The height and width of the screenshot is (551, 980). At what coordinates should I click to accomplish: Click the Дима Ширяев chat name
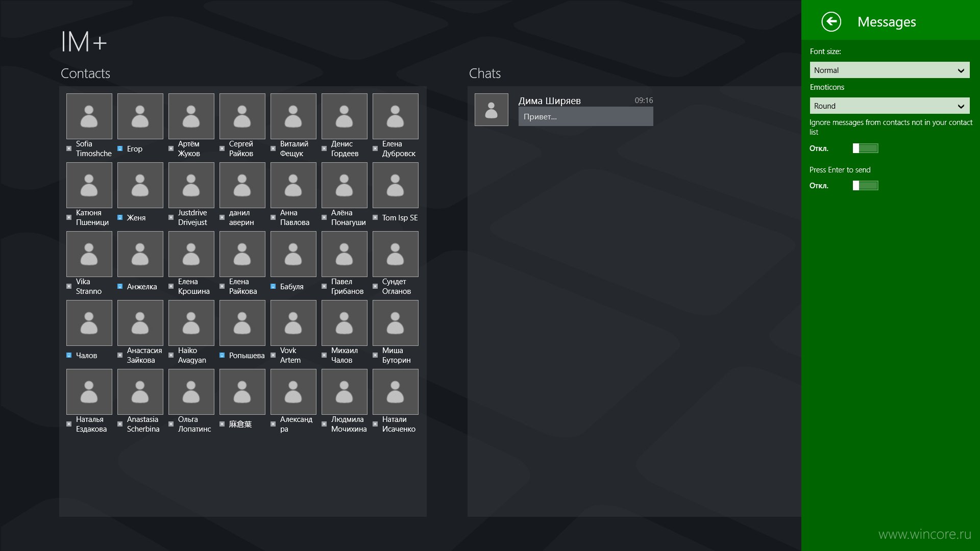[x=549, y=101]
